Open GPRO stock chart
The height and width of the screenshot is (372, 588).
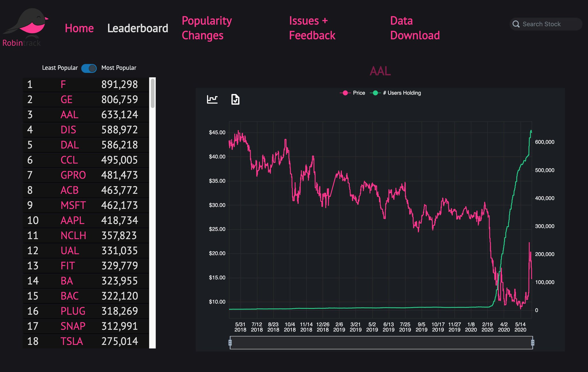pos(73,175)
